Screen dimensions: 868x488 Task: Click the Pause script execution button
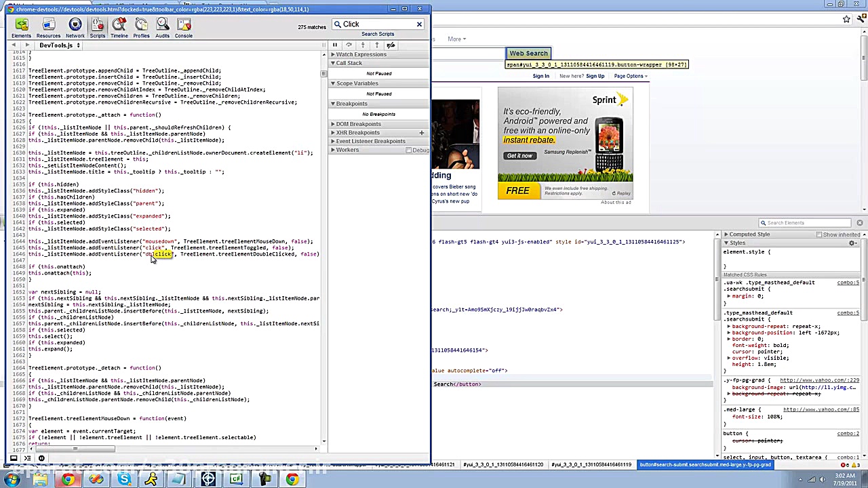[x=334, y=45]
